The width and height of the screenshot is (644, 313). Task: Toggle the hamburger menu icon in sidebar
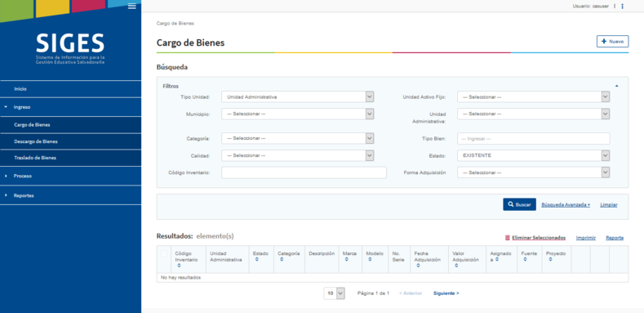132,6
